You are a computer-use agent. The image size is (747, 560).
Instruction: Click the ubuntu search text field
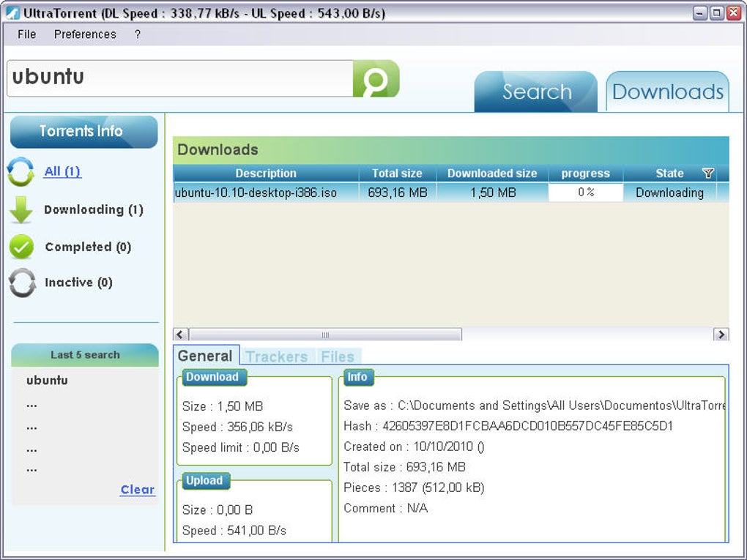pyautogui.click(x=179, y=78)
